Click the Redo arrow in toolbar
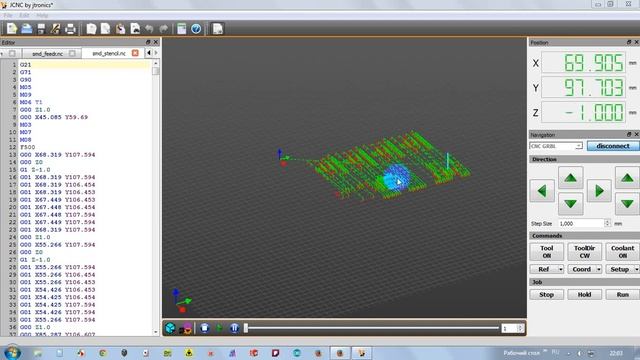 pos(164,29)
